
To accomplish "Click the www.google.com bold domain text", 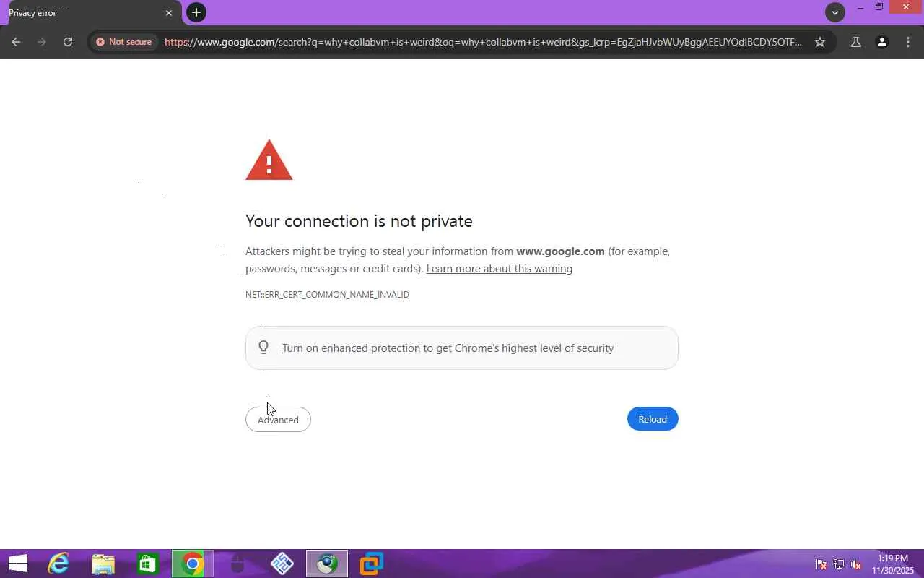I will pos(560,251).
